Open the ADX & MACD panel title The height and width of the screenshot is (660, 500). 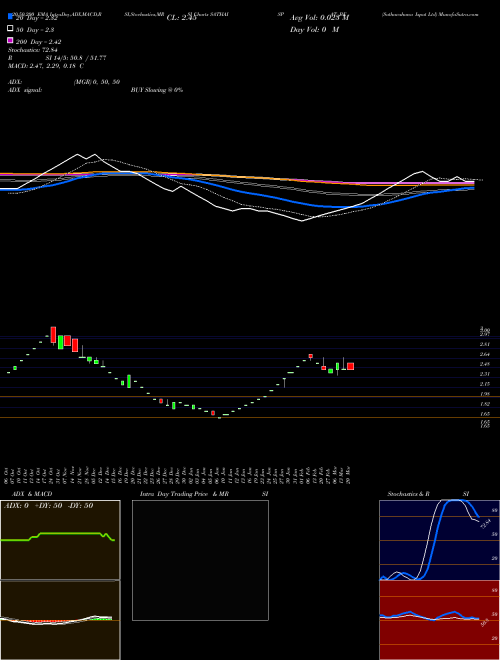(x=32, y=494)
